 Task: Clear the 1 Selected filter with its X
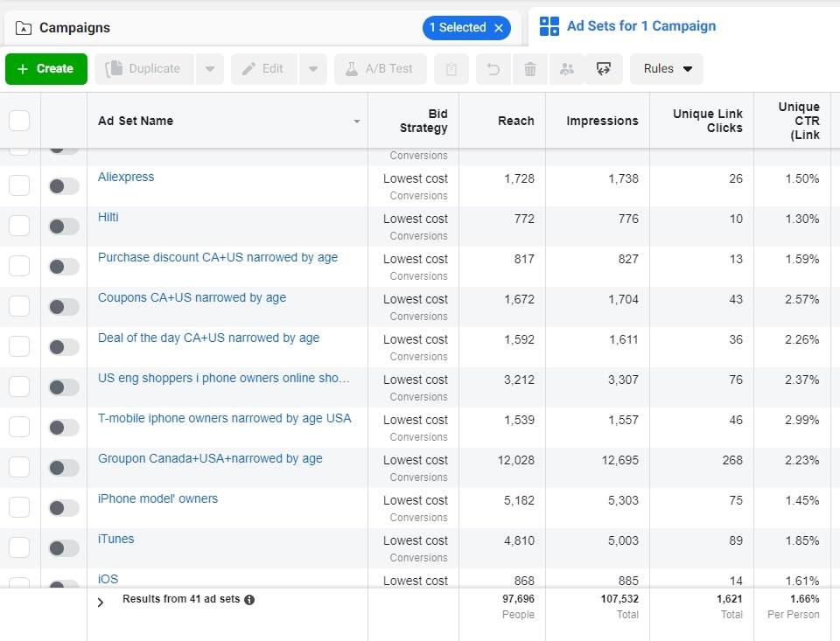point(499,28)
